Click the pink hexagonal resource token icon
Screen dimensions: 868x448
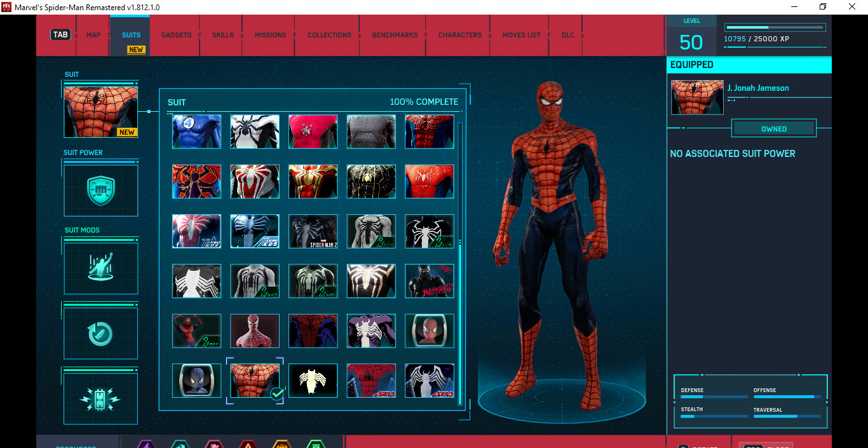click(x=214, y=444)
